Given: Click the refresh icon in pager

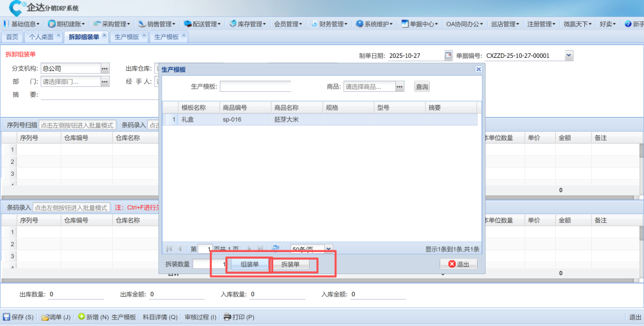Looking at the screenshot, I should tap(275, 249).
